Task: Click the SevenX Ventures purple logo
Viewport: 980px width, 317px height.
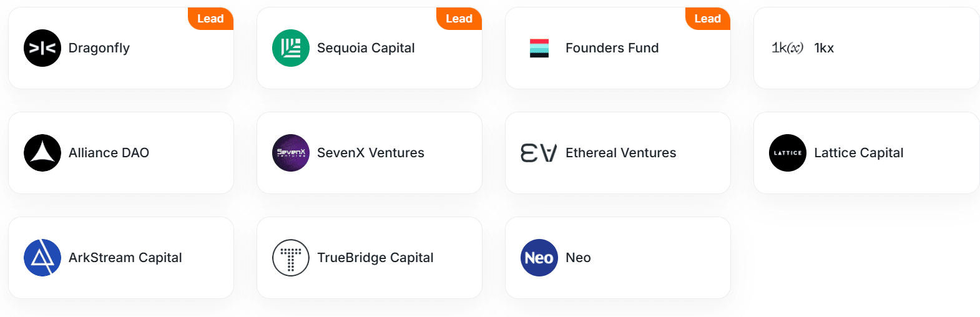Action: [291, 153]
